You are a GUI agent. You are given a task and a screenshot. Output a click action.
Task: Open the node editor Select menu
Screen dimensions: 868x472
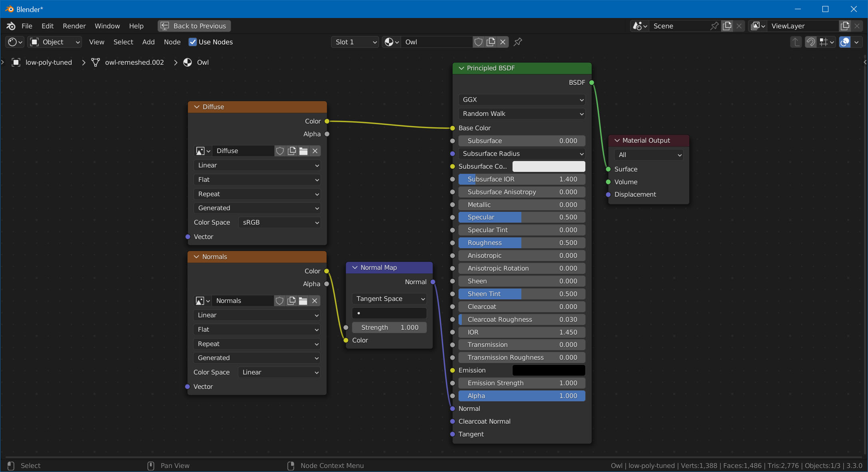click(123, 42)
